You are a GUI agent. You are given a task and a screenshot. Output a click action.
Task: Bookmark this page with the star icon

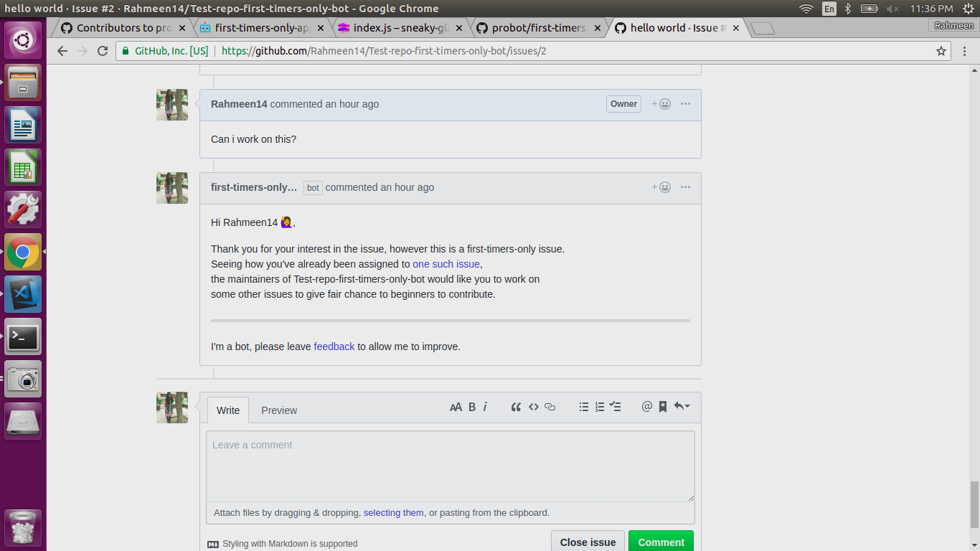pyautogui.click(x=941, y=51)
